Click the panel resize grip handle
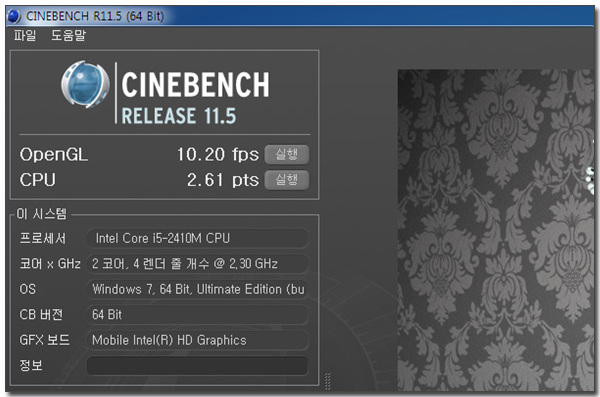 click(327, 381)
